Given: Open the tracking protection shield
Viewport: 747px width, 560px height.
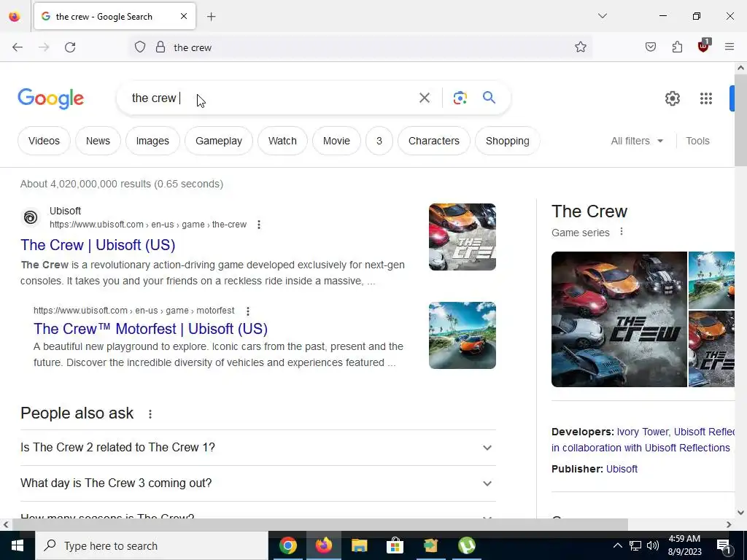Looking at the screenshot, I should 139,47.
